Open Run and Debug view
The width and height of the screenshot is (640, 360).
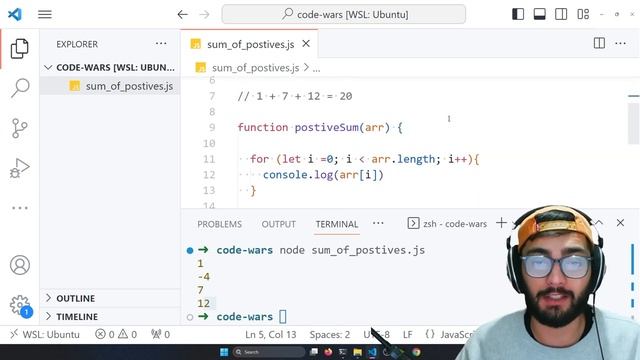tap(20, 168)
